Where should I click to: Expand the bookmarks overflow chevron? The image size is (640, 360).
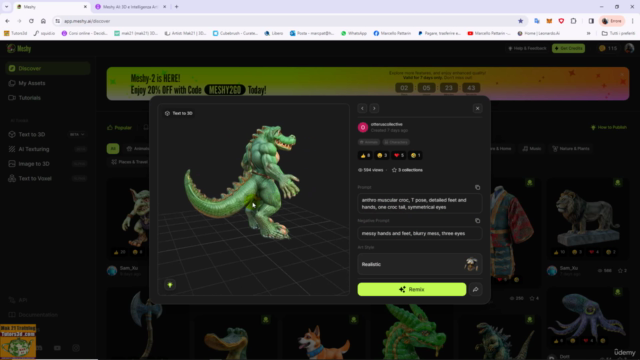click(588, 33)
